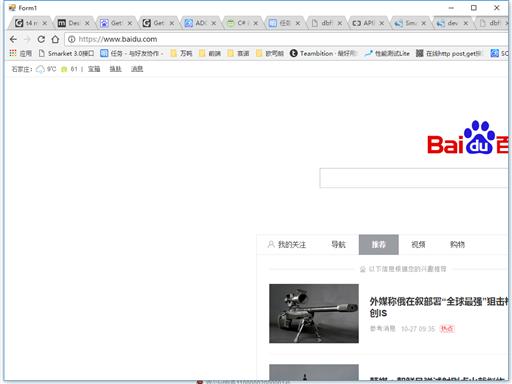Viewport: 512px width, 384px height.
Task: Open the home page via house icon
Action: [x=55, y=39]
